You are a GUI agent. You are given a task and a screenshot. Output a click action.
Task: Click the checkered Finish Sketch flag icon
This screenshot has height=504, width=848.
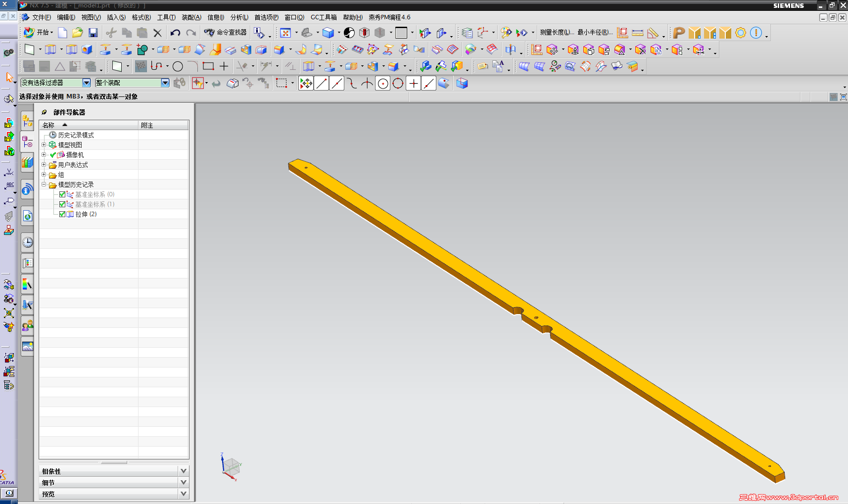[141, 66]
